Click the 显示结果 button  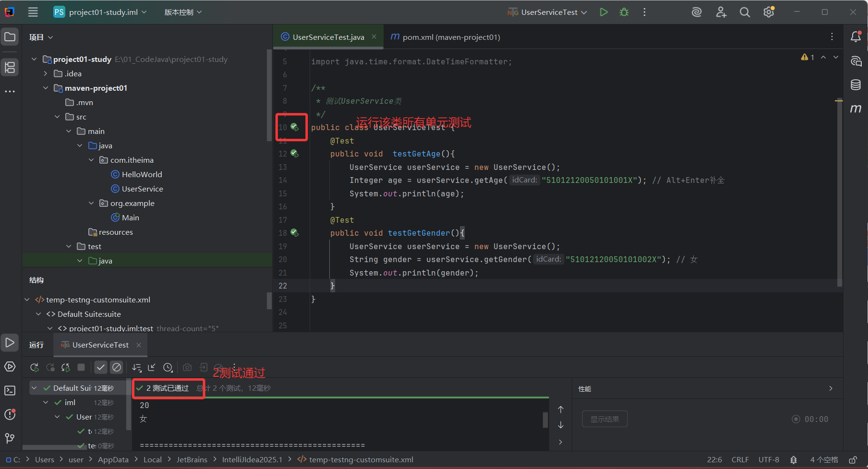(x=604, y=419)
